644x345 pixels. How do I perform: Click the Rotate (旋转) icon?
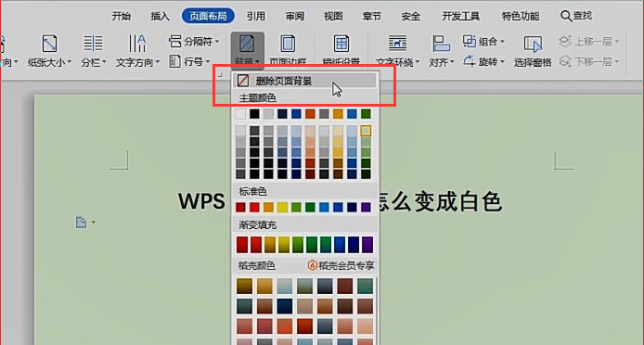point(470,61)
